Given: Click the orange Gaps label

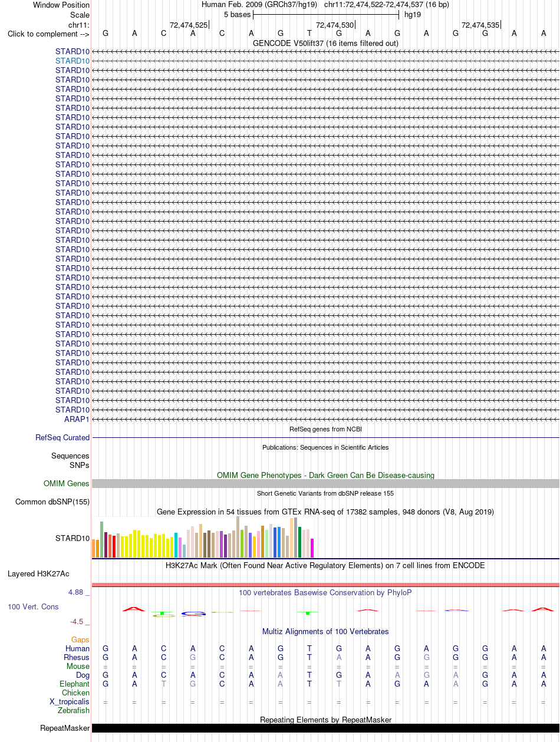Looking at the screenshot, I should point(81,639).
